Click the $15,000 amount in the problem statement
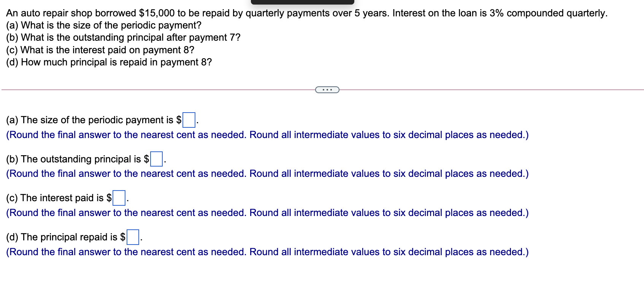The width and height of the screenshot is (644, 286). point(157,13)
